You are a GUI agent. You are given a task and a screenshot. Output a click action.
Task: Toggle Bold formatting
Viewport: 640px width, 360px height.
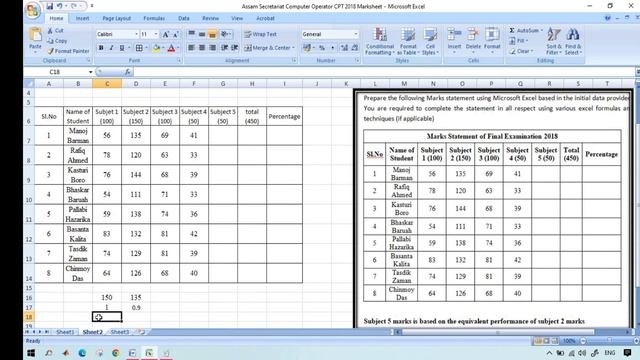point(101,48)
